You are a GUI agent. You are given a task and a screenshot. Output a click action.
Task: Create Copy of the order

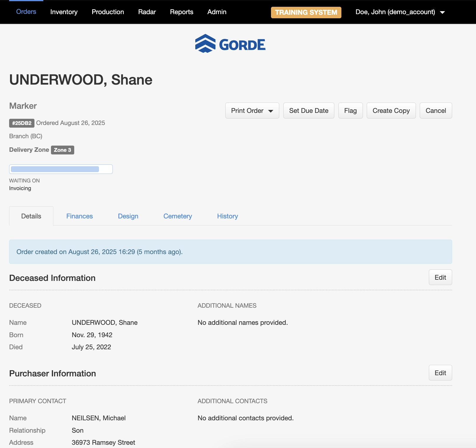391,111
